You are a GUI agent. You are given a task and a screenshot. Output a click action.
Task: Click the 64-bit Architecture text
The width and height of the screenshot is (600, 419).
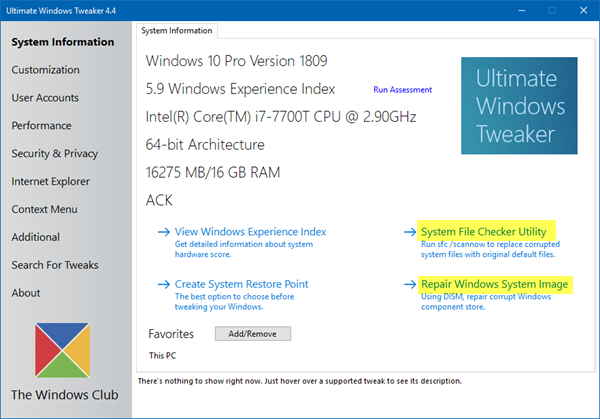pos(205,145)
